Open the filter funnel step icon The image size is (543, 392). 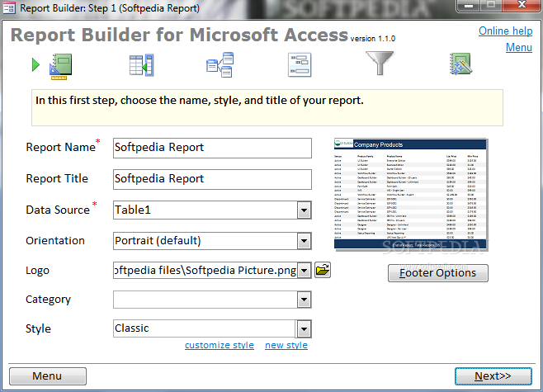click(380, 63)
